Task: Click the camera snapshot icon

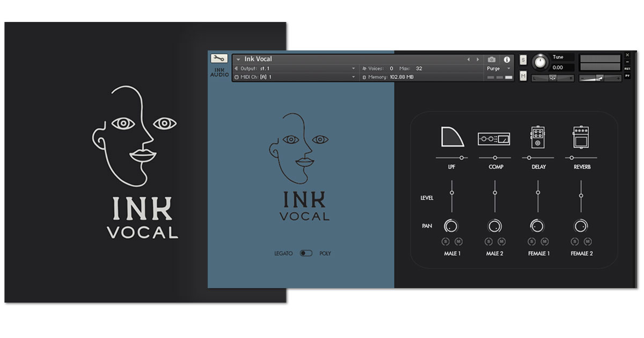Action: click(x=492, y=60)
